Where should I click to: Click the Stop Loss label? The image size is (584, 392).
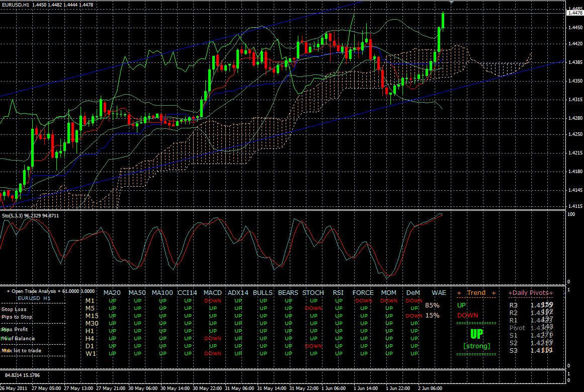[x=14, y=309]
